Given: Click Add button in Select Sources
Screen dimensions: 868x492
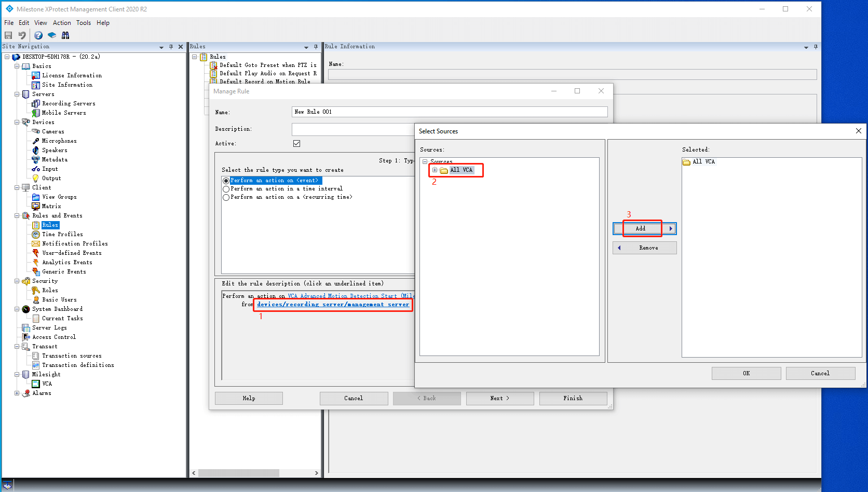Looking at the screenshot, I should 644,228.
